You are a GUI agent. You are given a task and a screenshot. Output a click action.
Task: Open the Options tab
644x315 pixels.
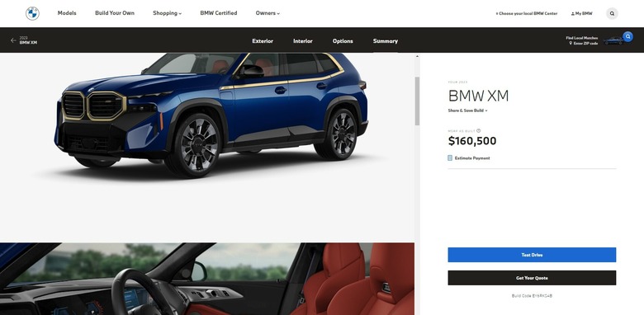point(343,41)
